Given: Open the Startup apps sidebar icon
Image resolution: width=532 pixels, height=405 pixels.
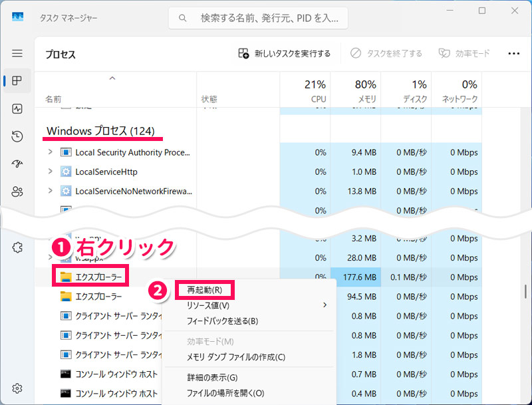Looking at the screenshot, I should (17, 164).
